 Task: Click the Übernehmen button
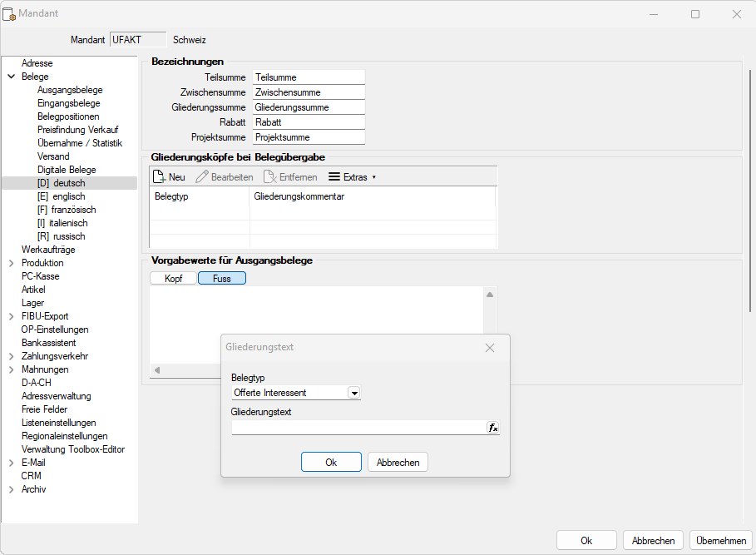click(x=720, y=540)
